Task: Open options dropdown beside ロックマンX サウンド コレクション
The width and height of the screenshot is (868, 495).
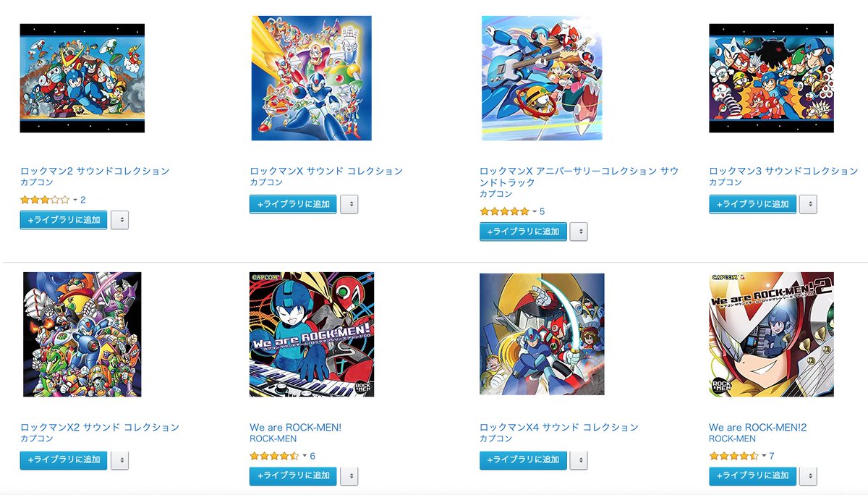Action: pos(349,204)
